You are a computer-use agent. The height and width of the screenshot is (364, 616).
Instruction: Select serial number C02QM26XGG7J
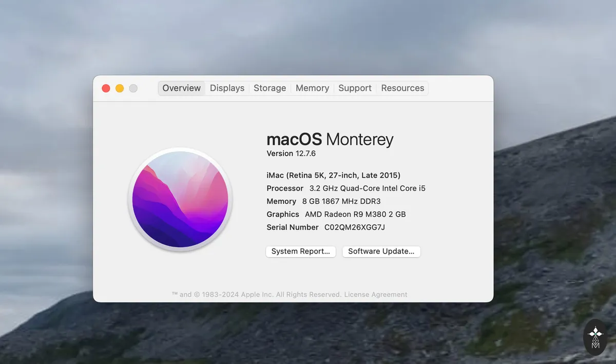[x=355, y=227]
